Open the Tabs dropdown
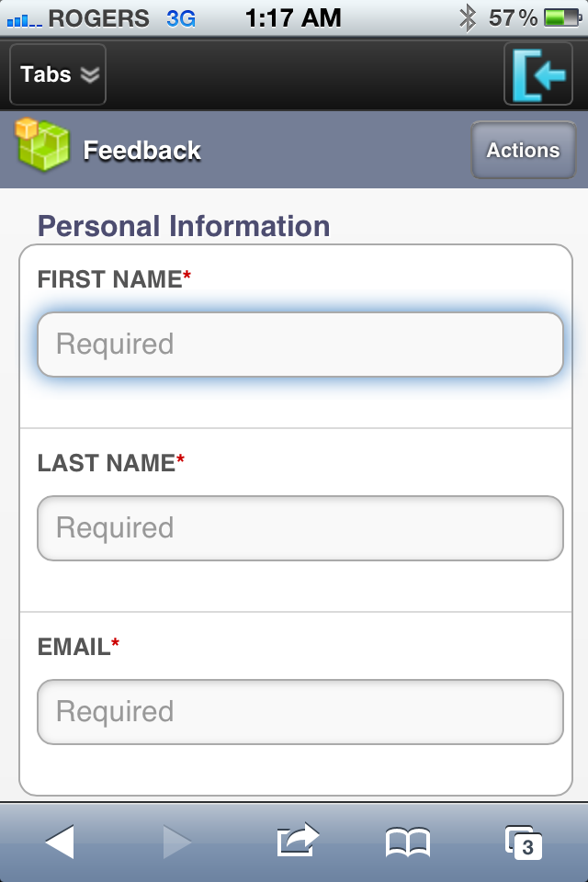Screen dimensions: 588x882 (58, 74)
